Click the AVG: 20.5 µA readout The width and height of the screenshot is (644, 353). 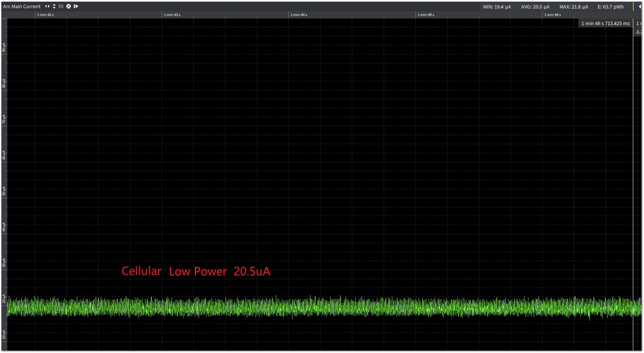[x=536, y=7]
